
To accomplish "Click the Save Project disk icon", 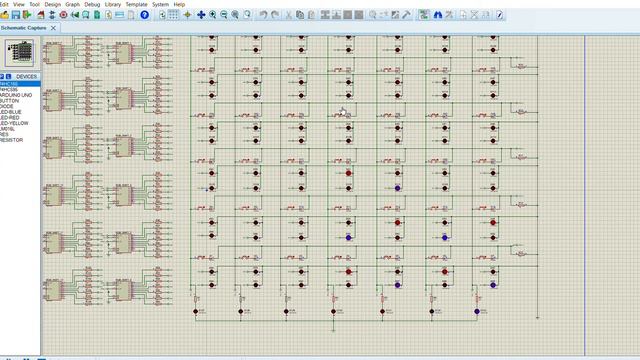I will click(x=16, y=15).
